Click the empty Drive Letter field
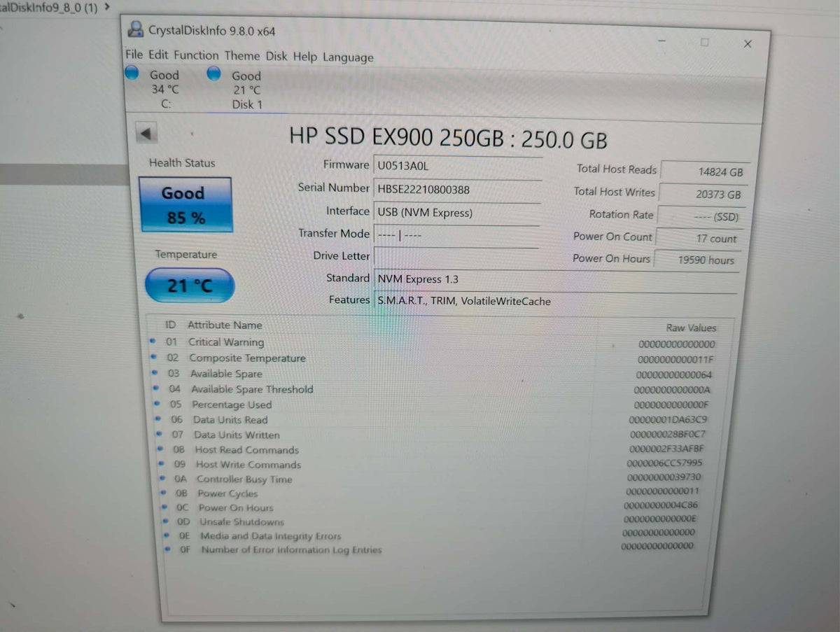The image size is (840, 632). coord(456,257)
